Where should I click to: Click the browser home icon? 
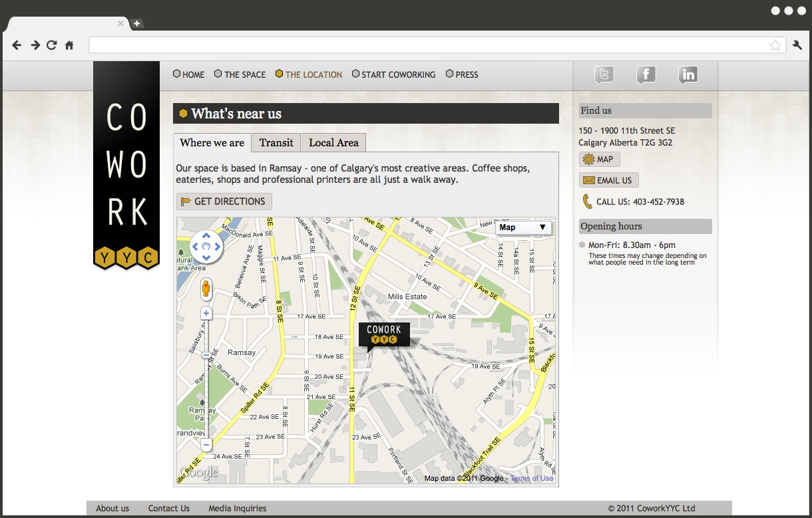[x=69, y=45]
